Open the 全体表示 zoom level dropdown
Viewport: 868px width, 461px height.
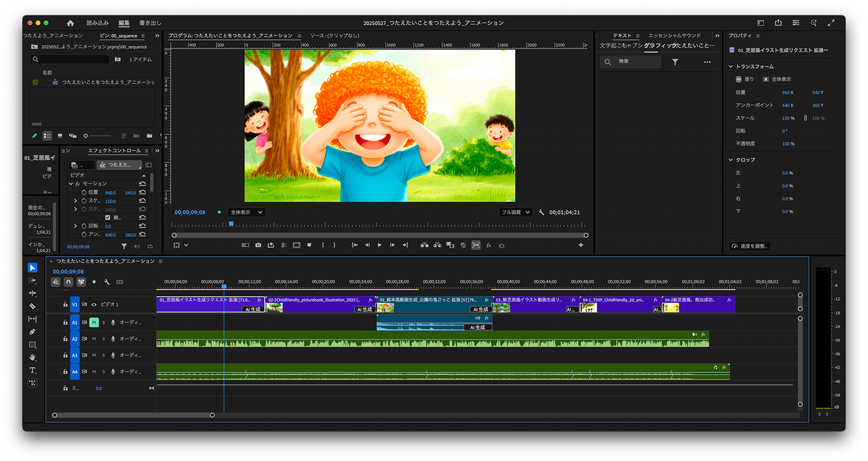[246, 213]
